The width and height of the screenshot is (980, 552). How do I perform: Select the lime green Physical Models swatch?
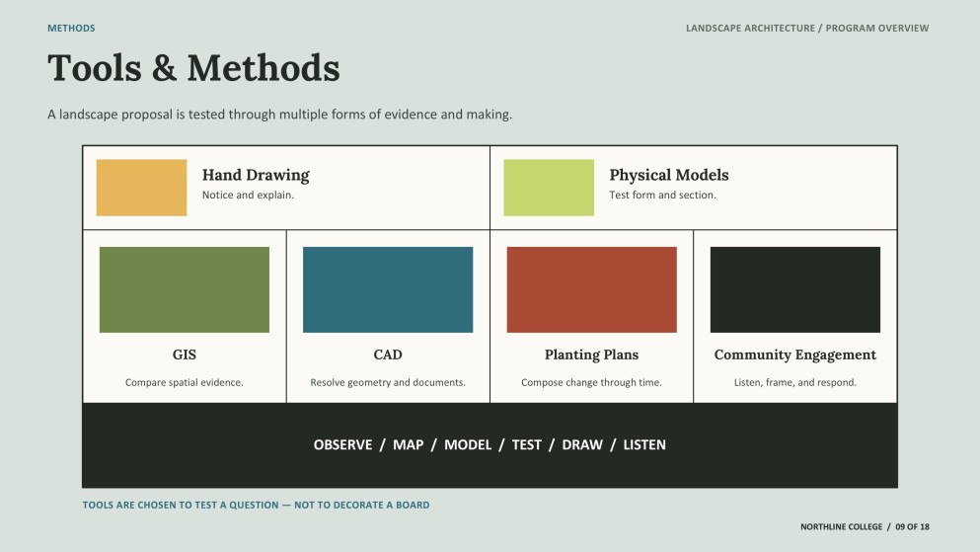(x=549, y=188)
